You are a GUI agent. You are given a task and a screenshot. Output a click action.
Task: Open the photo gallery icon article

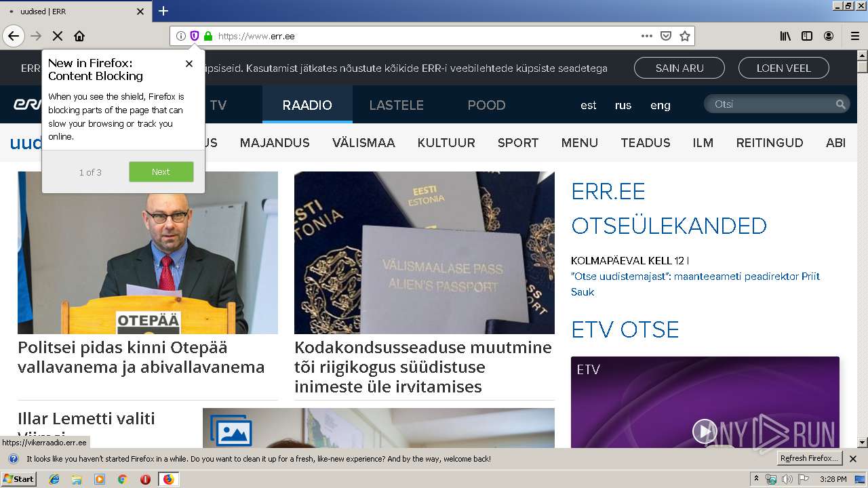tap(231, 430)
